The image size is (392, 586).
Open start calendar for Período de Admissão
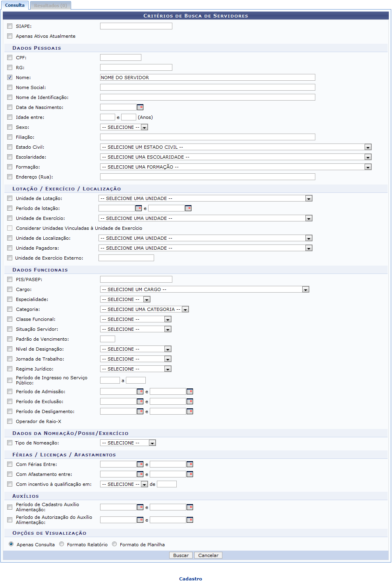tap(140, 392)
